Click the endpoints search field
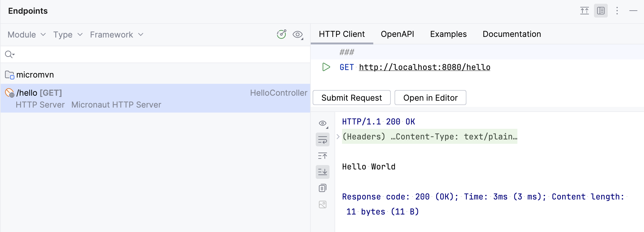Screen dimensions: 644x232 click(156, 55)
